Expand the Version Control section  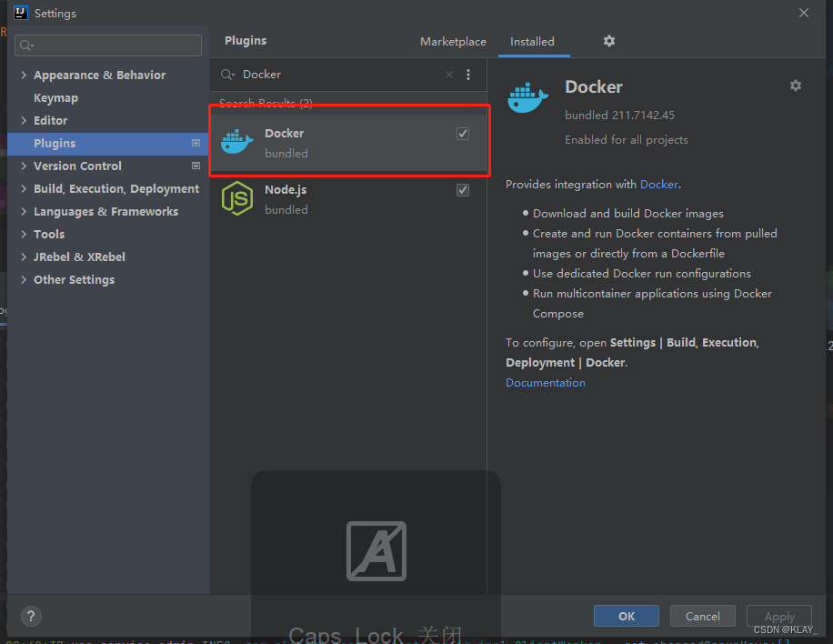24,166
